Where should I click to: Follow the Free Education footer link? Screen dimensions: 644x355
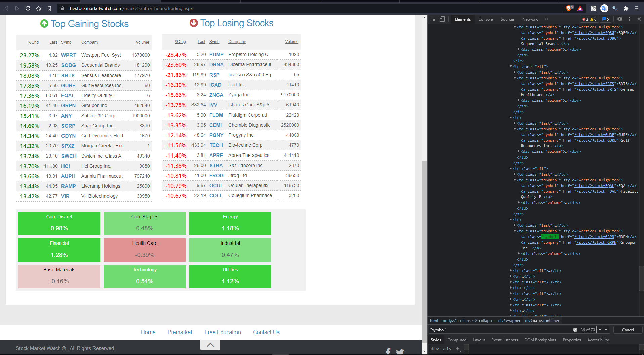pos(223,332)
